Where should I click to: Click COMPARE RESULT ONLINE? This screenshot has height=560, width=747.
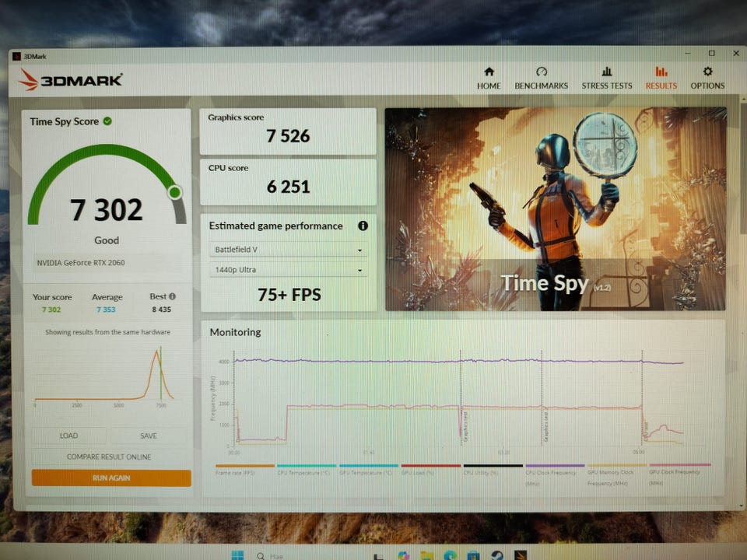pos(109,457)
